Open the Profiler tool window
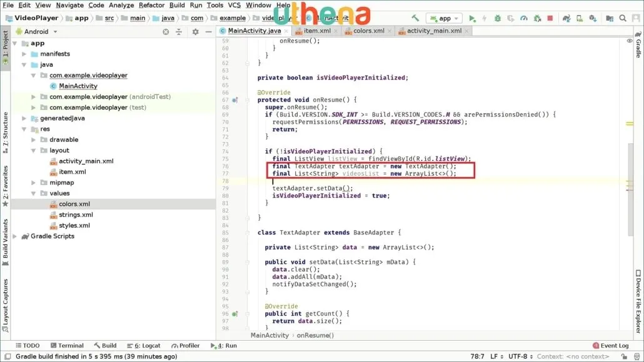 (x=186, y=346)
